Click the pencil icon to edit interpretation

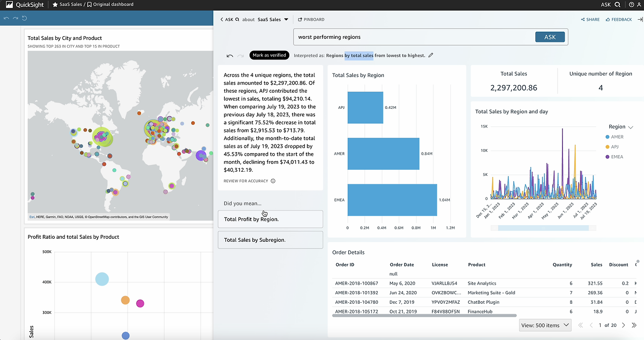tap(431, 55)
